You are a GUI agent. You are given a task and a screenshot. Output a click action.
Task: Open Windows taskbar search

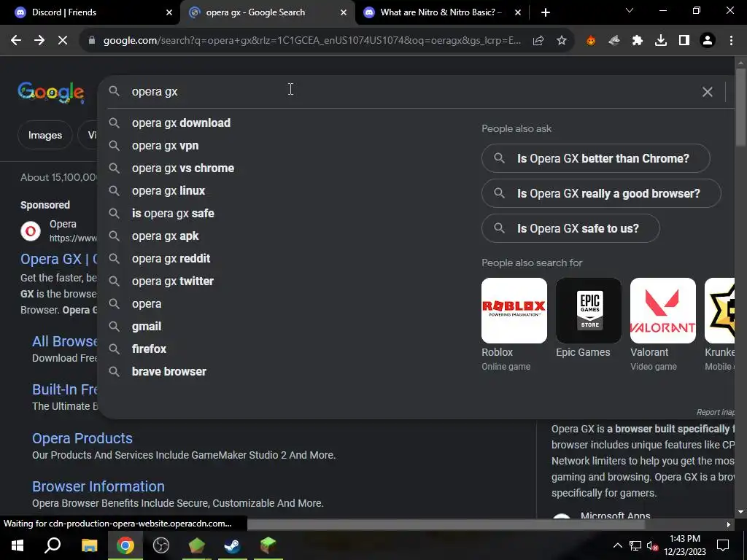tap(53, 545)
